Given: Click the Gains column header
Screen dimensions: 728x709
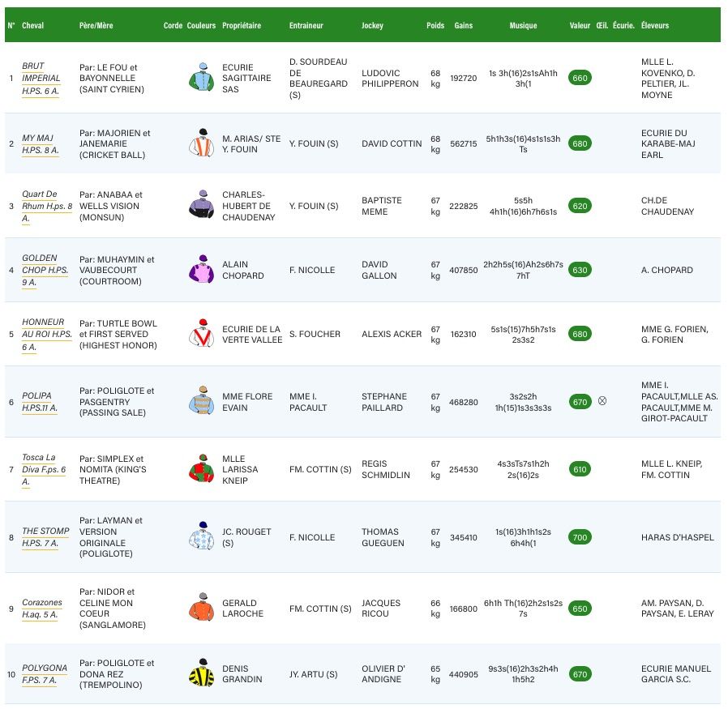Looking at the screenshot, I should click(464, 25).
